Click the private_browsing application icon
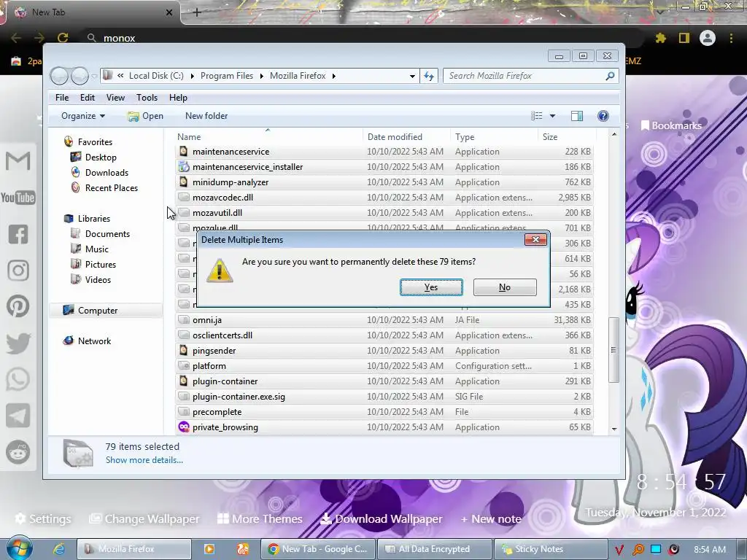747x560 pixels. [183, 427]
